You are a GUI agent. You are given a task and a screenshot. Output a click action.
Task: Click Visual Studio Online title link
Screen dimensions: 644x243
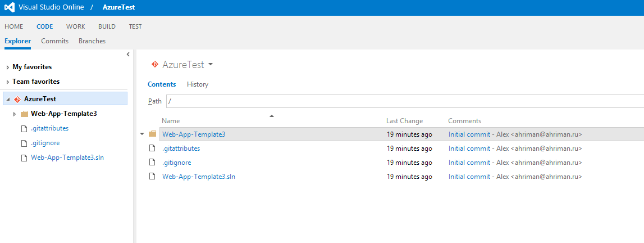pyautogui.click(x=51, y=7)
